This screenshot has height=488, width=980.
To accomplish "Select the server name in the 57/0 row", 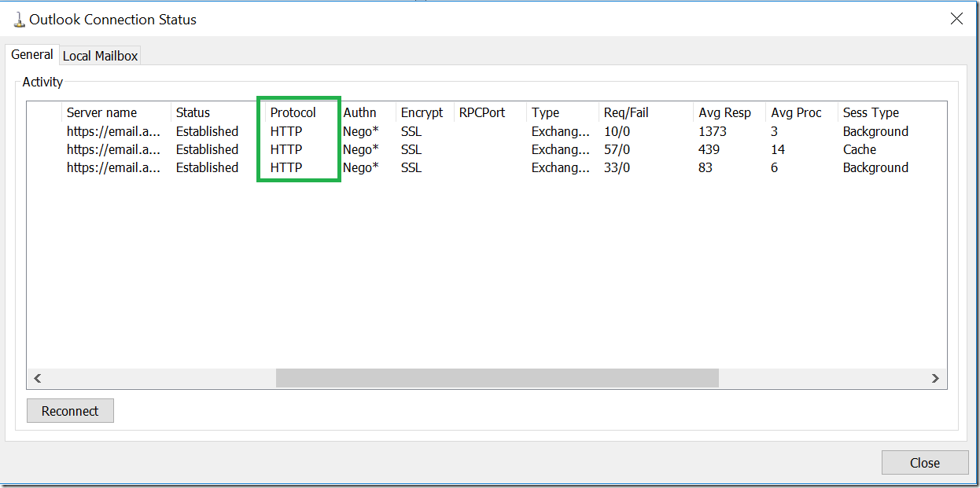I will 114,149.
